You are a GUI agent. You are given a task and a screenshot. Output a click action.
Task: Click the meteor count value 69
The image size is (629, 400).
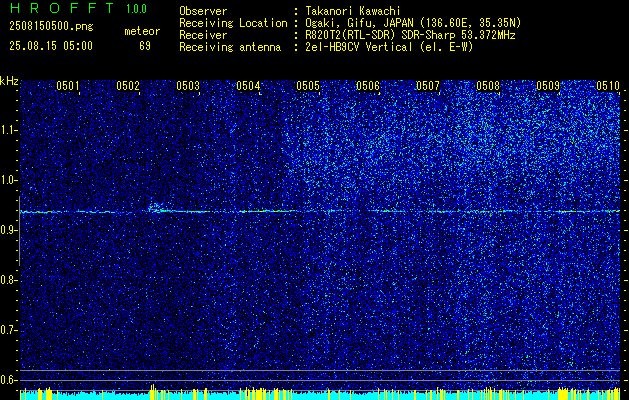(x=145, y=46)
